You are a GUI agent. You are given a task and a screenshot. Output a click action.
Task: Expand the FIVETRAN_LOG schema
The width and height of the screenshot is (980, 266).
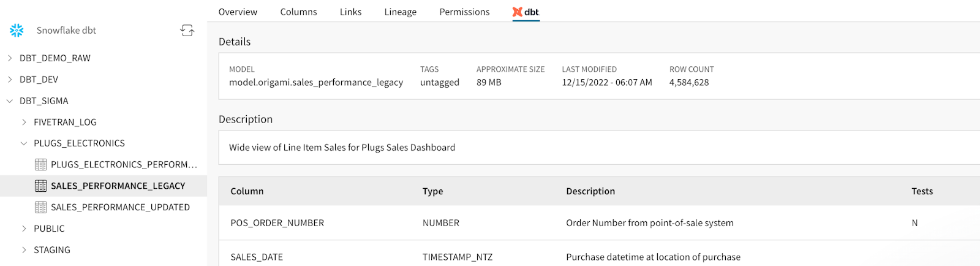coord(24,122)
